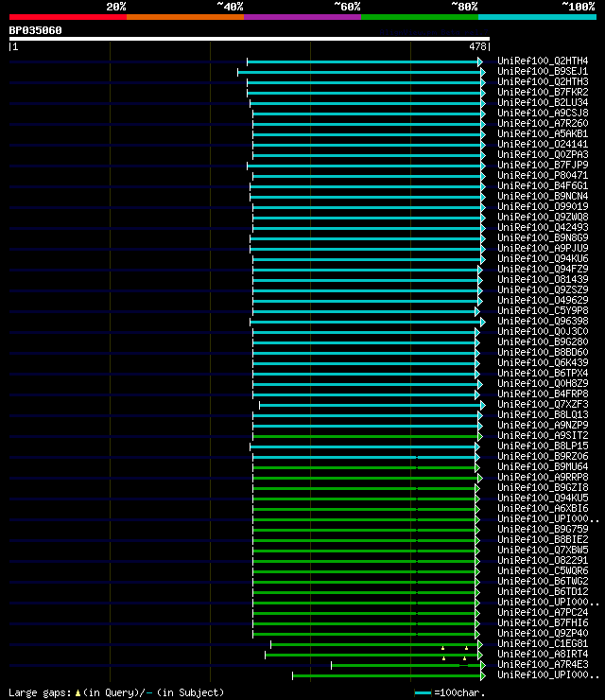Screen dimensions: 605x700
Task: Select the UniRef100_Q7XZF3 label
Action: [x=543, y=404]
